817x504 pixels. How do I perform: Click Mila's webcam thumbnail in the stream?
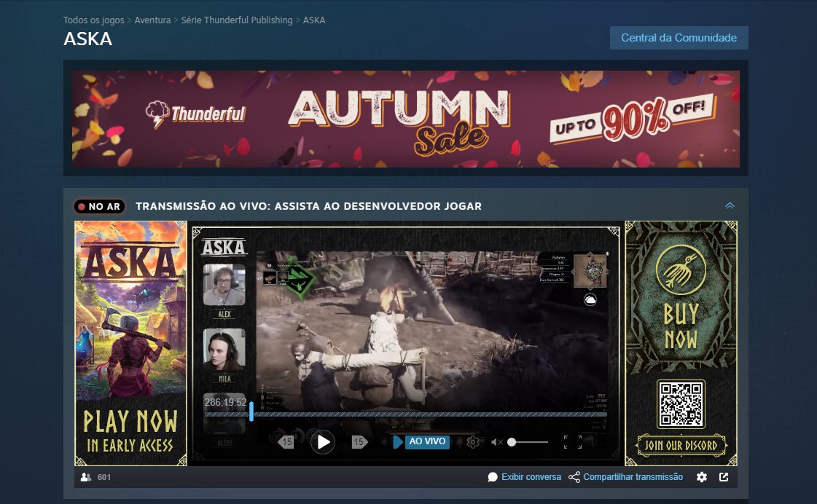click(x=224, y=350)
